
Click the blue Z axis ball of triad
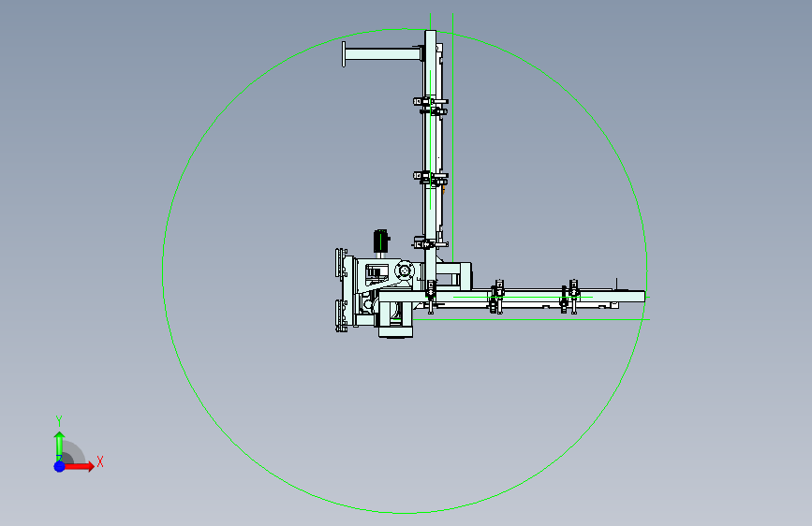pos(60,466)
